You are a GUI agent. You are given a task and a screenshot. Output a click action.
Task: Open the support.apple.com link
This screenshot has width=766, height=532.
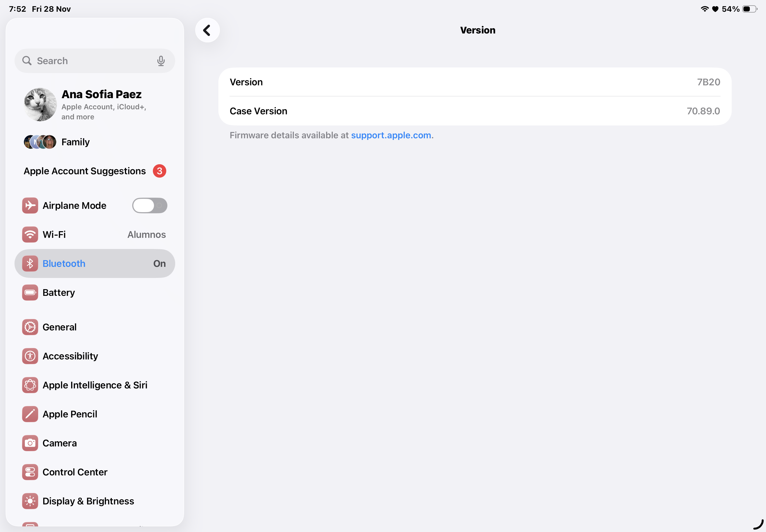[x=391, y=135]
